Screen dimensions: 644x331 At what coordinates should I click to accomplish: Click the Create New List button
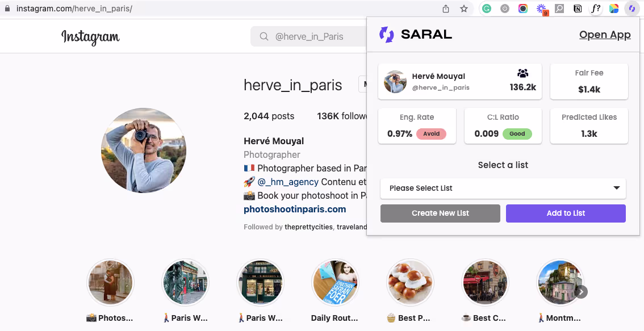coord(440,213)
